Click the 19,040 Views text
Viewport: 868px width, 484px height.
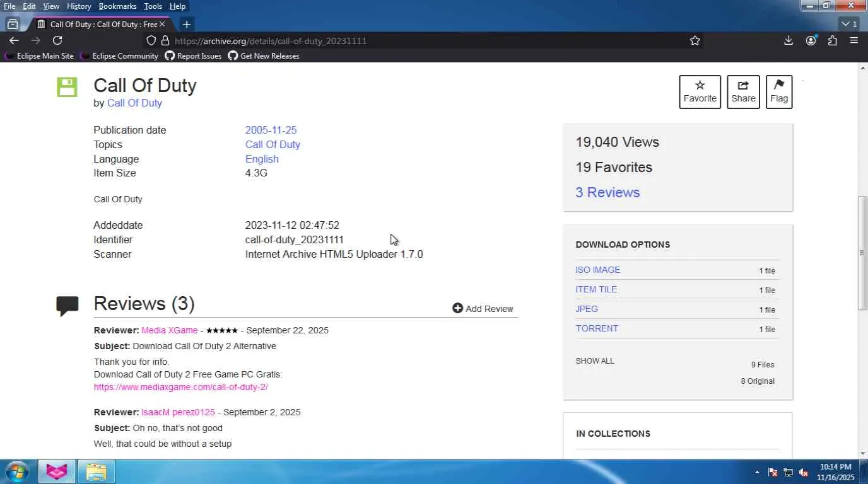(x=617, y=142)
